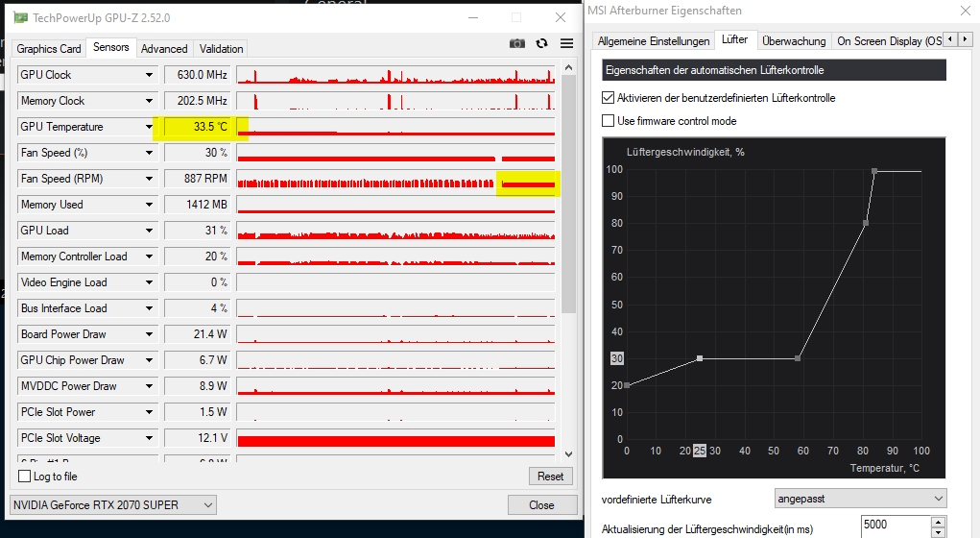Click fan curve point at 58°C, 30%
980x538 pixels.
(798, 358)
